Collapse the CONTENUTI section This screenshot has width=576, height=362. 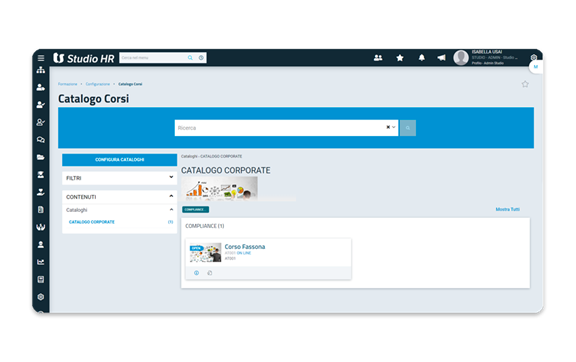click(x=171, y=196)
